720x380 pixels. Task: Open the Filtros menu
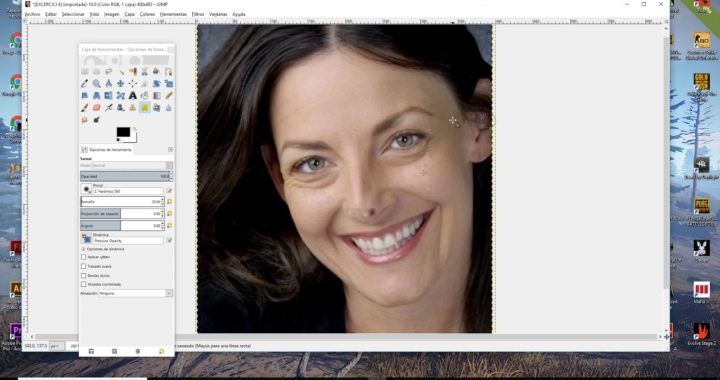(x=198, y=14)
